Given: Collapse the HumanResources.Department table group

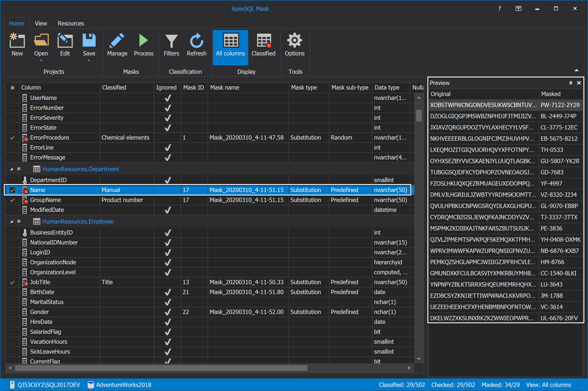Looking at the screenshot, I should click(11, 169).
